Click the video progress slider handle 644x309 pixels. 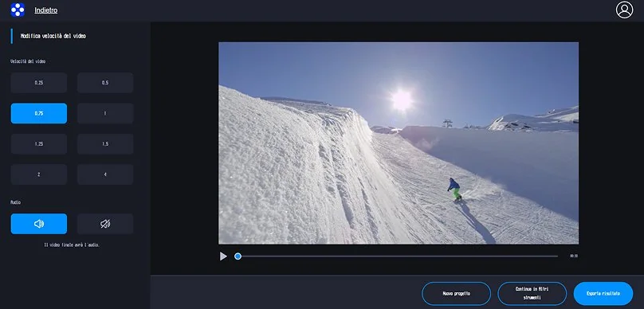coord(238,256)
